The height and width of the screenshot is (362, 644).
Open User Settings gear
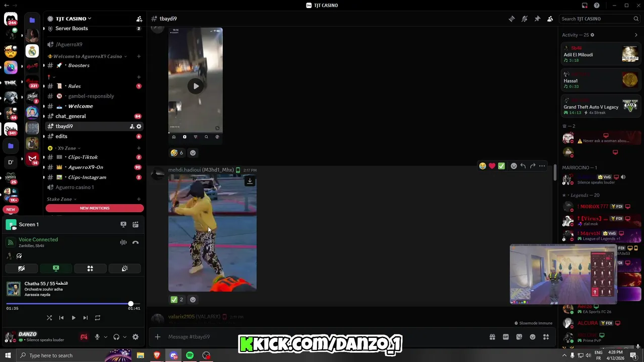[x=135, y=337]
